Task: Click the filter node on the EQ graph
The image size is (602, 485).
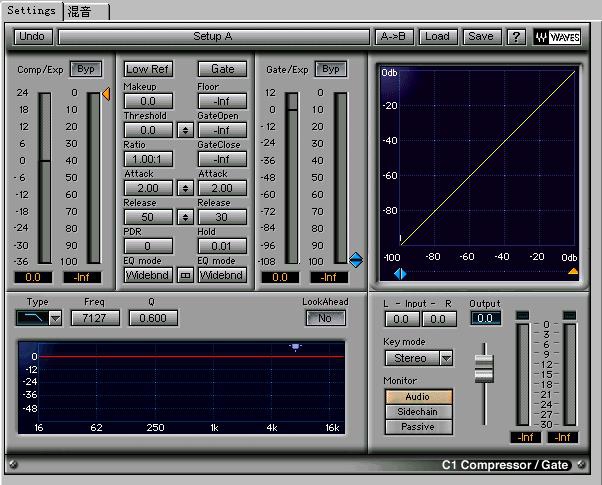Action: pyautogui.click(x=295, y=347)
